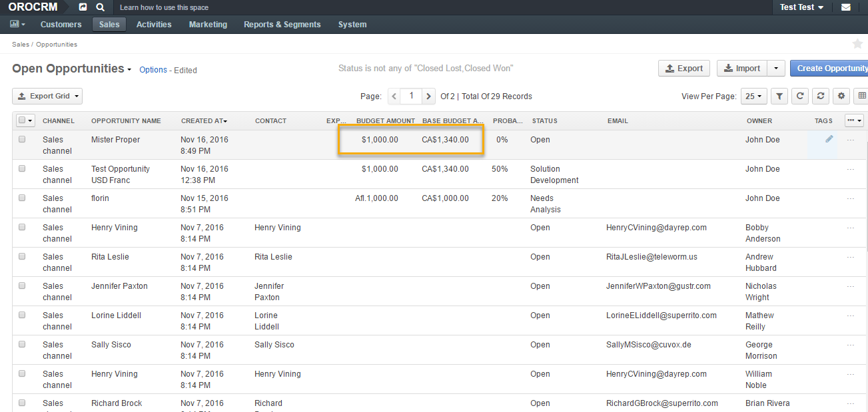Edit tags pencil icon for Mister Proper
The height and width of the screenshot is (412, 868).
[829, 139]
